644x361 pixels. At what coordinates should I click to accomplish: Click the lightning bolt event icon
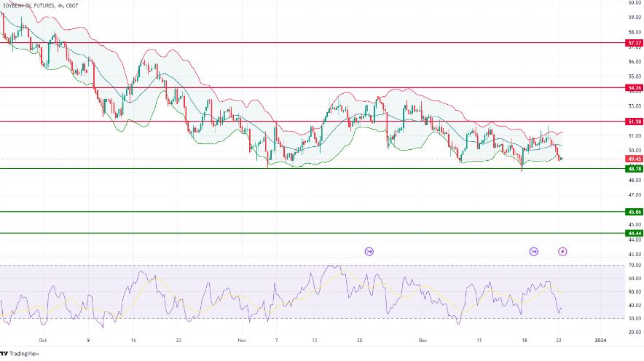coord(562,252)
